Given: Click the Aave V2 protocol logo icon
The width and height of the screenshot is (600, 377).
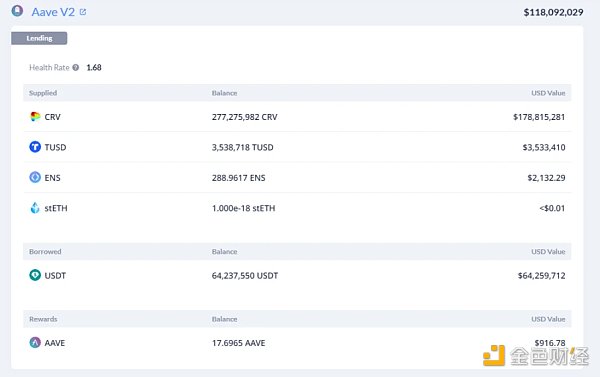Looking at the screenshot, I should pyautogui.click(x=17, y=11).
